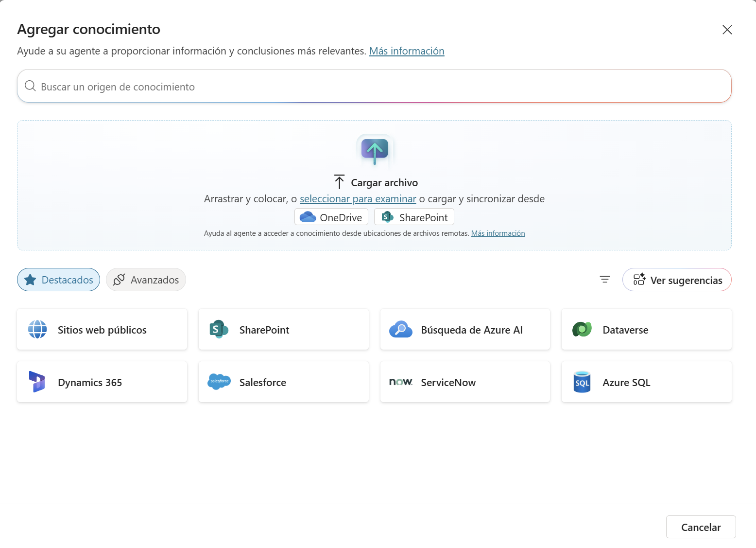The width and height of the screenshot is (756, 548).
Task: Open the filter options icon near Ver sugerencias
Action: coord(604,279)
